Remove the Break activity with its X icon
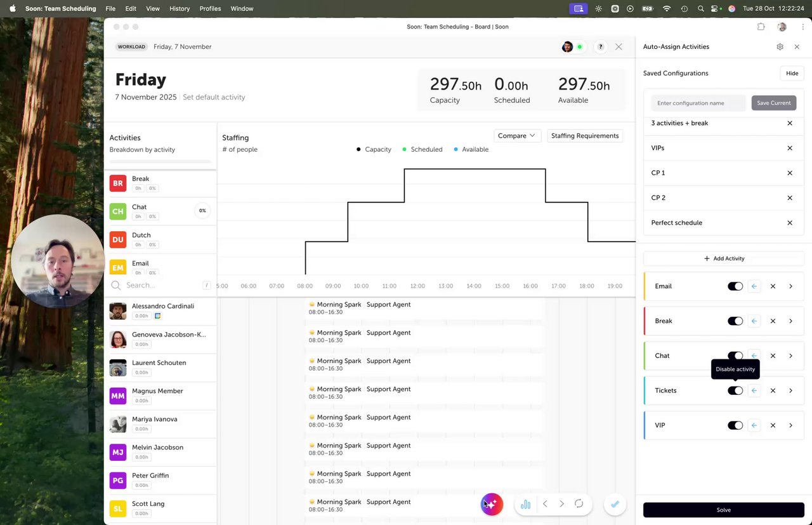 click(x=773, y=321)
